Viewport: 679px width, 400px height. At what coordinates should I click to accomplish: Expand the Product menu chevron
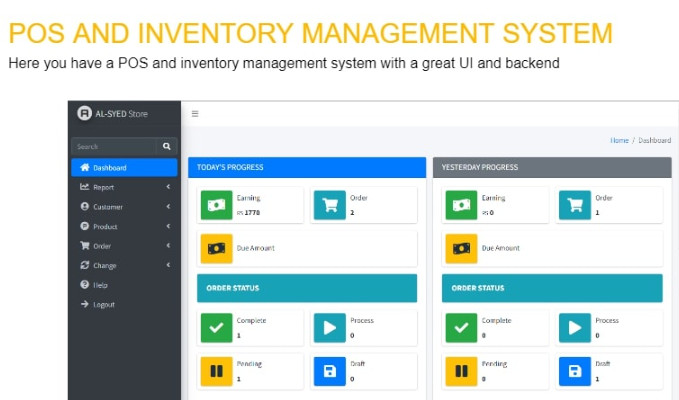click(x=168, y=226)
